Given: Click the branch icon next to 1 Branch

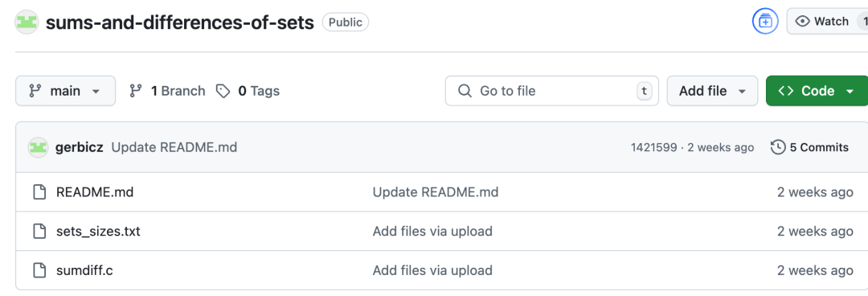Looking at the screenshot, I should coord(136,91).
